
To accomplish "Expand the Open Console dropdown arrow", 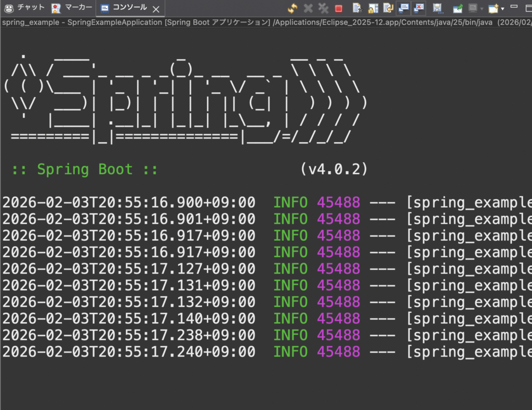I will (x=502, y=9).
